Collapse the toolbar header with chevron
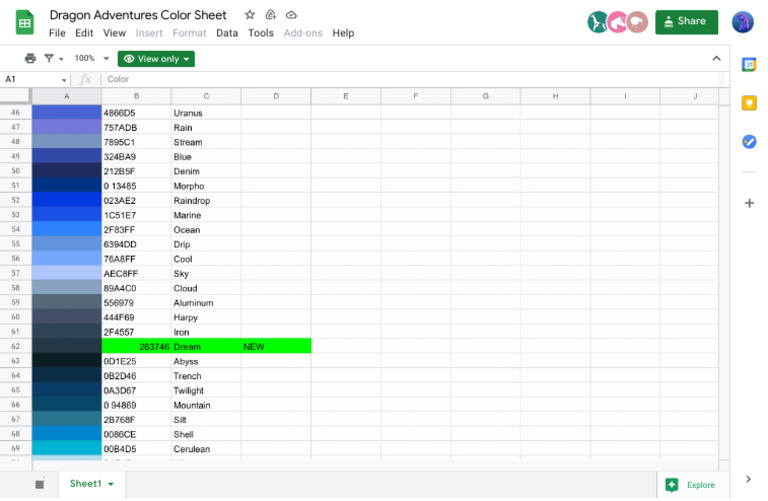 coord(716,58)
